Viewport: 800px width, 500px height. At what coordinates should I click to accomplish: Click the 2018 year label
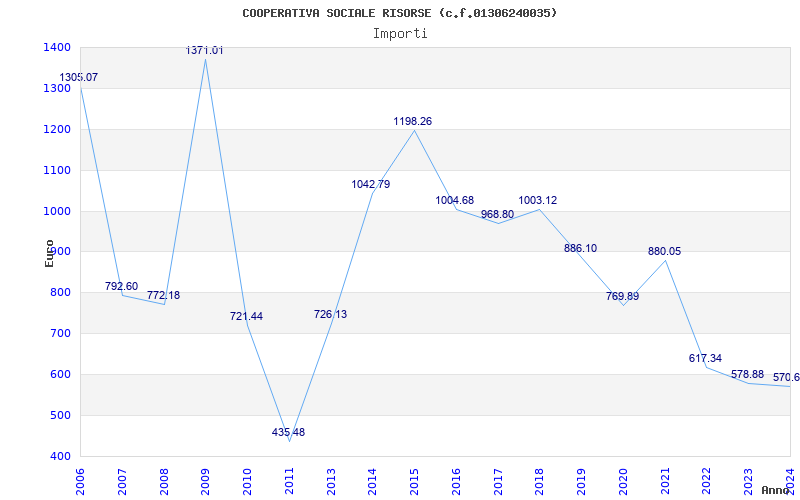[540, 482]
